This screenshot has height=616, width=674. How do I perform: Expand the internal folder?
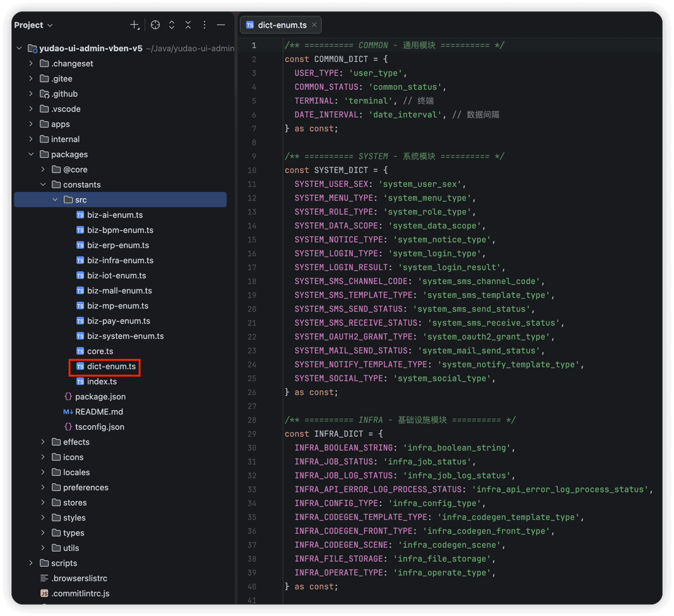click(x=30, y=139)
